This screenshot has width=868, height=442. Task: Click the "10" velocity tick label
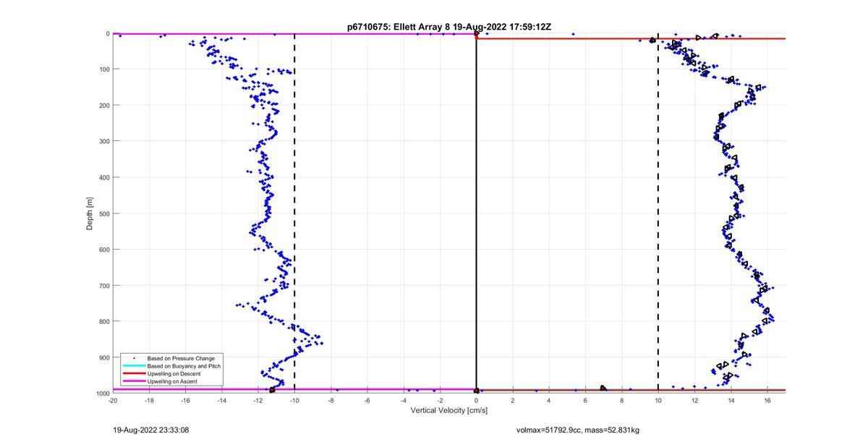click(x=658, y=400)
